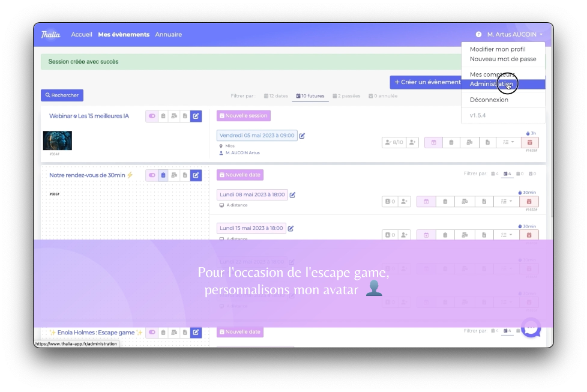Image resolution: width=587 pixels, height=392 pixels.
Task: Select Administration in the user menu
Action: pyautogui.click(x=491, y=84)
